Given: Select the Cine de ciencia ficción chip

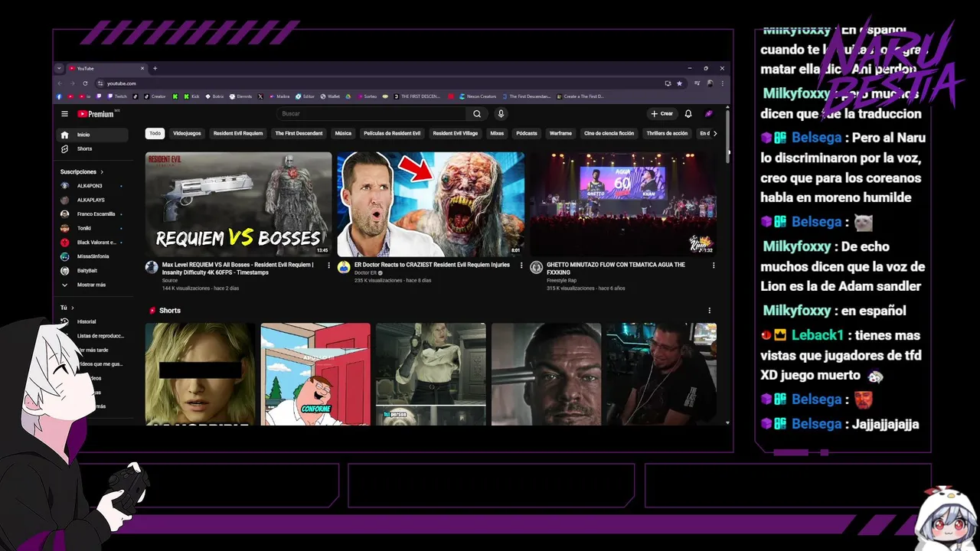Looking at the screenshot, I should tap(609, 133).
